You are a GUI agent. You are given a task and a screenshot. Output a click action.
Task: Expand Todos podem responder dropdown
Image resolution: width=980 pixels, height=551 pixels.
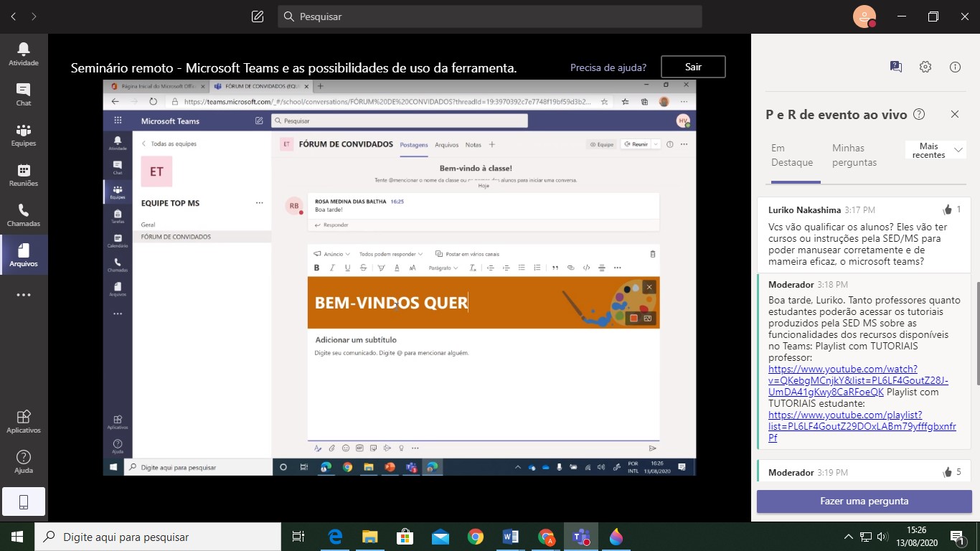pyautogui.click(x=391, y=254)
